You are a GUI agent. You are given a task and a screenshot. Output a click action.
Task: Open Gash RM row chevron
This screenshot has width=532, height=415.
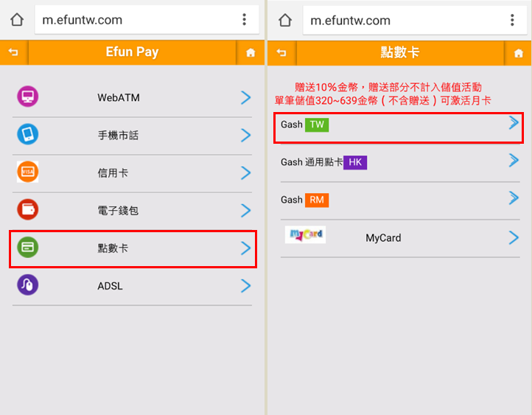coord(514,198)
